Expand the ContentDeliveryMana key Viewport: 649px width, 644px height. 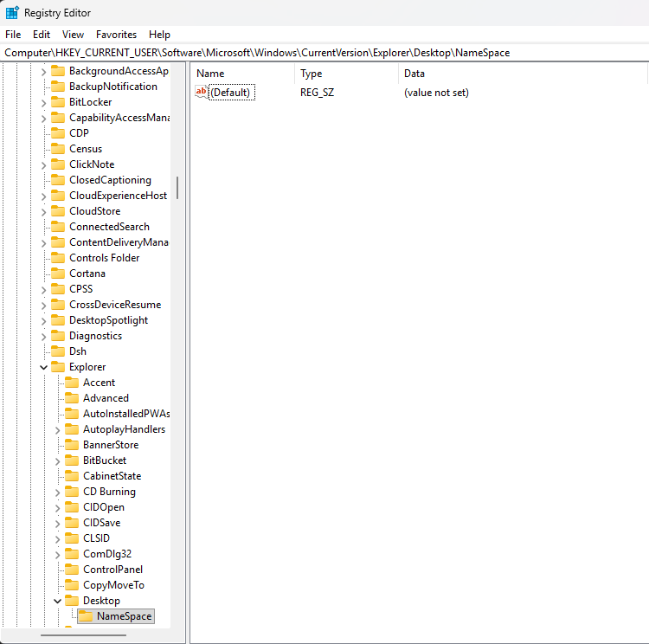click(43, 243)
